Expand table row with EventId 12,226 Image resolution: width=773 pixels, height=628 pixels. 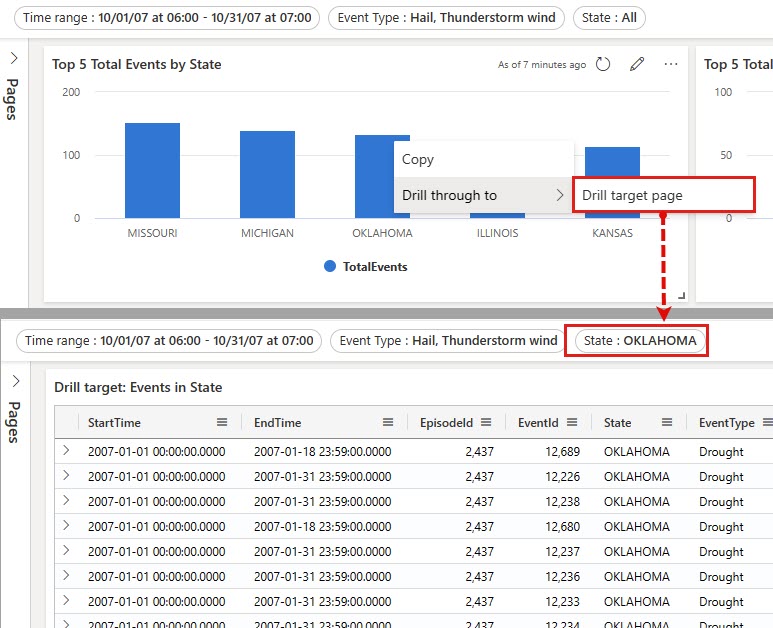coord(66,476)
